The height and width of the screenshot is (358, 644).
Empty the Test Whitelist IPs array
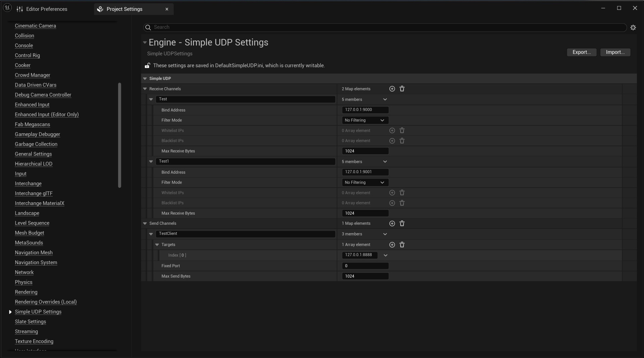(x=402, y=131)
